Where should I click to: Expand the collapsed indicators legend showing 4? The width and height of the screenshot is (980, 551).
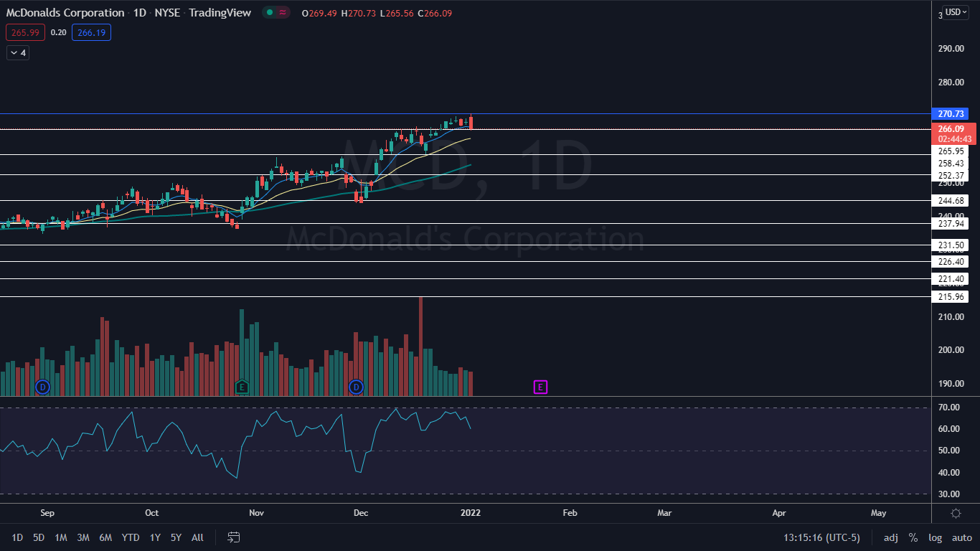(18, 53)
